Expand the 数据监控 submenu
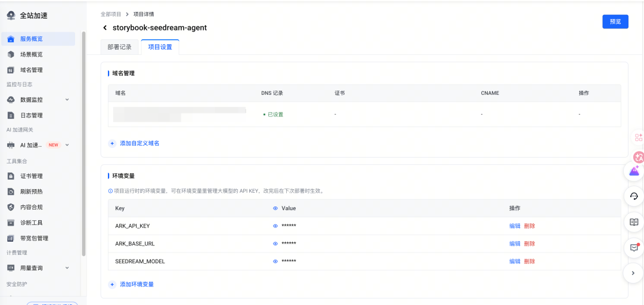644x305 pixels. (x=67, y=100)
